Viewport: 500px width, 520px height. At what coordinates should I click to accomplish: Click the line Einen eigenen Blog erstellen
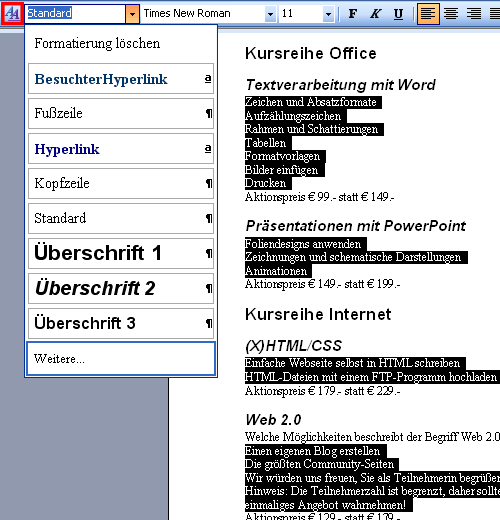pos(312,451)
